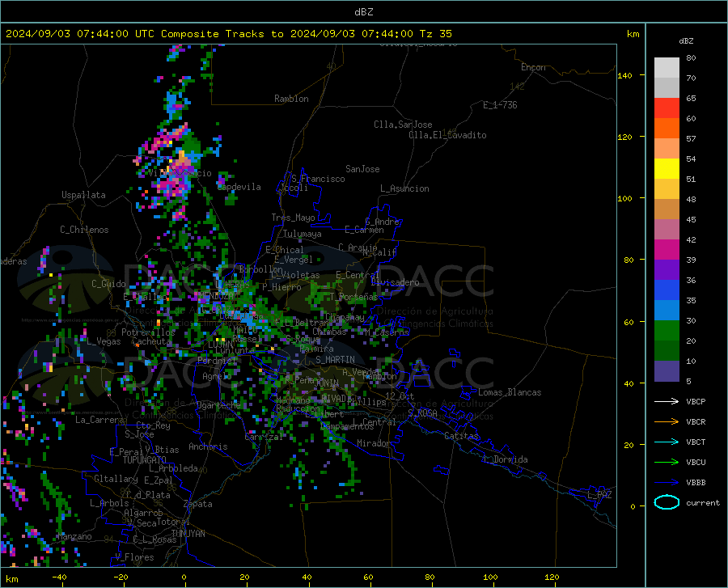Click the 'Divisadero' map label
Screen dimensions: 728x588
click(395, 282)
